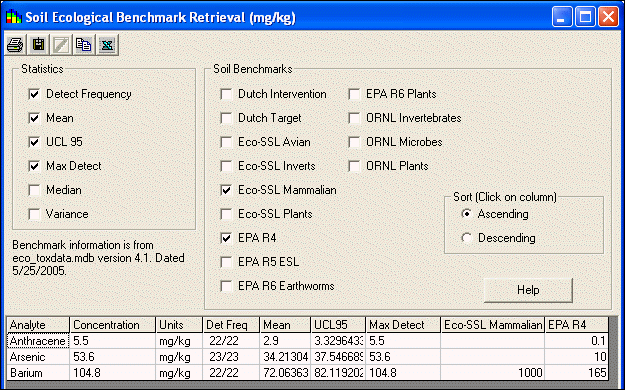Viewport: 625px width, 390px height.
Task: Copy table data with the two-pages icon
Action: click(x=84, y=44)
